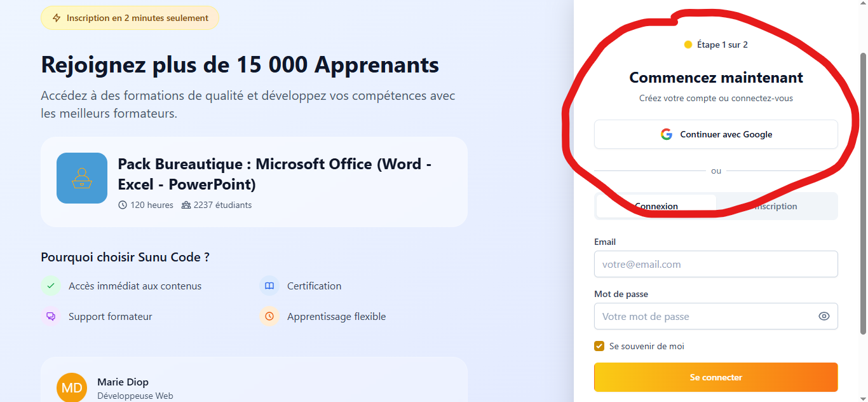Click the purple Support formateur chat icon

click(x=51, y=316)
